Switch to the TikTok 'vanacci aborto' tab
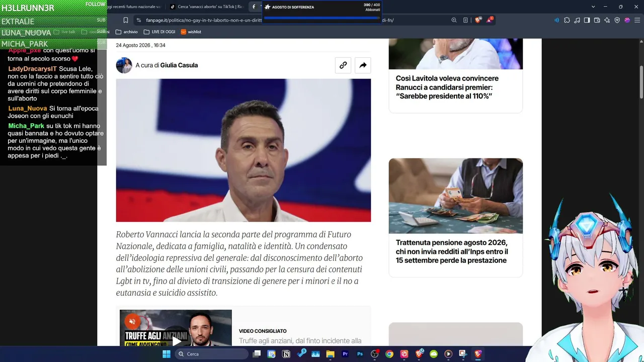The width and height of the screenshot is (644, 362). 207,7
